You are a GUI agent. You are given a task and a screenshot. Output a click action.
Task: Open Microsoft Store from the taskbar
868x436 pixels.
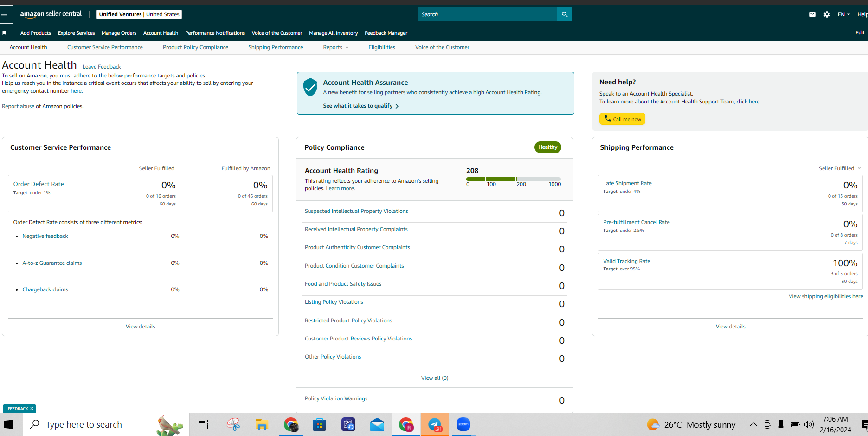320,424
